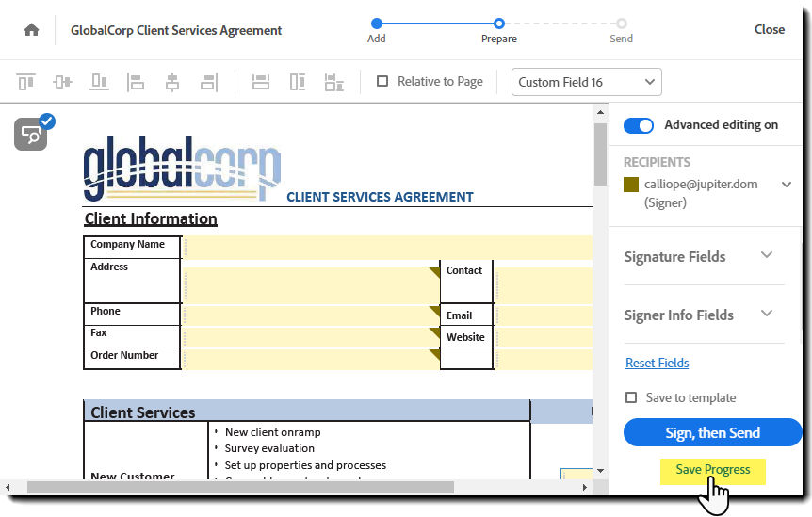Expand the Signer Info Fields section
The image size is (812, 517).
[767, 313]
